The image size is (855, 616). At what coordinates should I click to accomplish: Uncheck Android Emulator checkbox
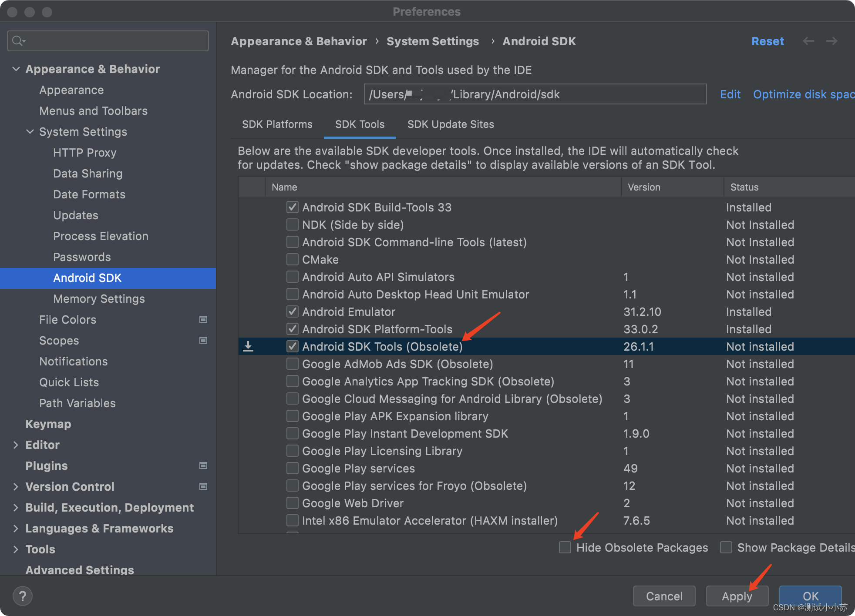tap(293, 312)
